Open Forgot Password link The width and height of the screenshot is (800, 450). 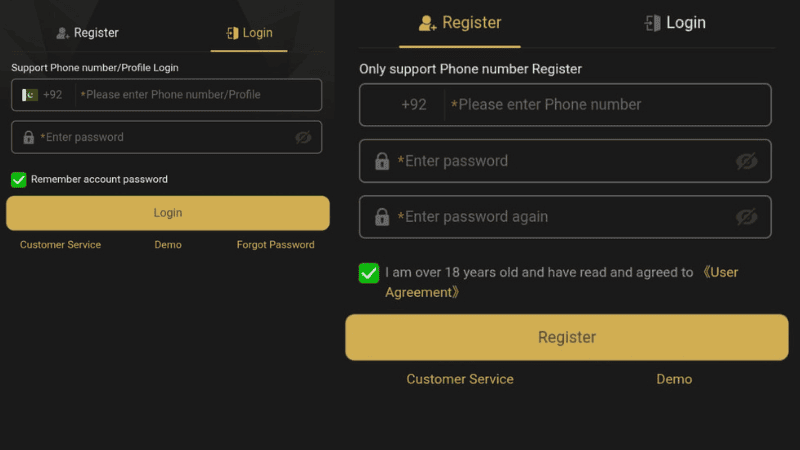coord(275,245)
